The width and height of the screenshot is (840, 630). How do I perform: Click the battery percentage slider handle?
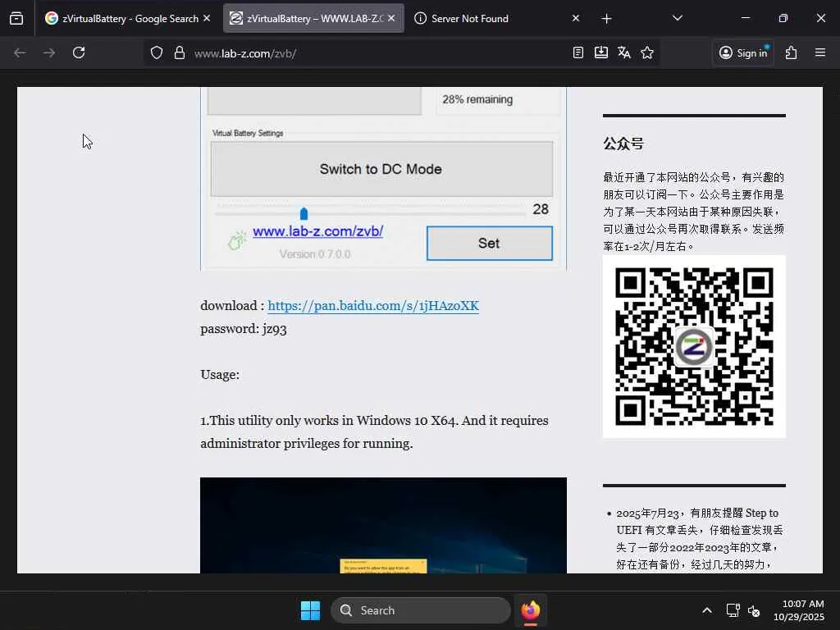304,214
